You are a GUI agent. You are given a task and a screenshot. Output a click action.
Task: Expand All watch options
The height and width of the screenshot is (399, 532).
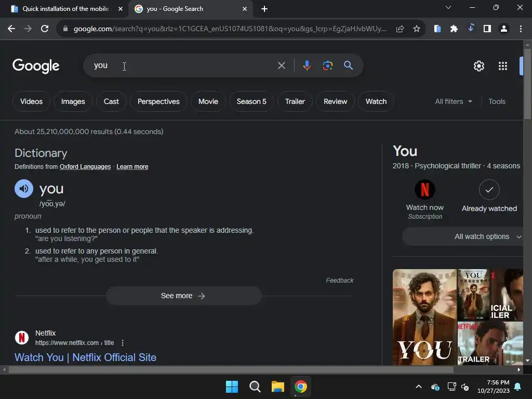click(463, 236)
